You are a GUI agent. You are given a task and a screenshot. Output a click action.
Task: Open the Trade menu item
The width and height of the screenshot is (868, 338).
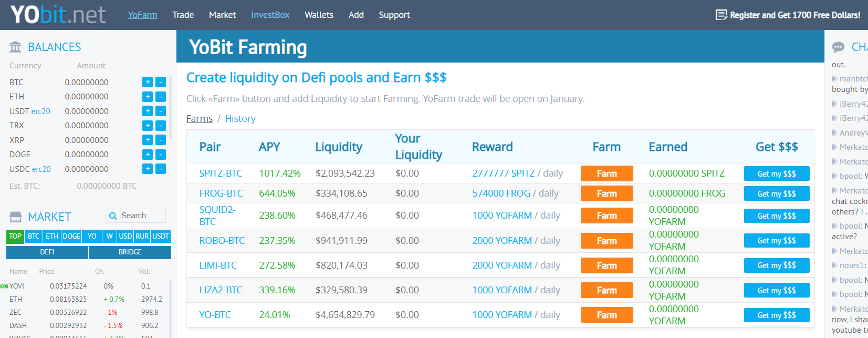(183, 15)
